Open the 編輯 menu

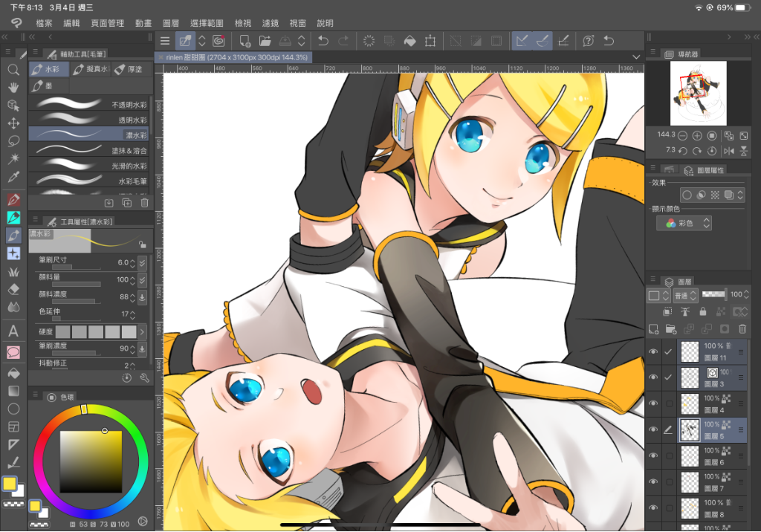71,23
